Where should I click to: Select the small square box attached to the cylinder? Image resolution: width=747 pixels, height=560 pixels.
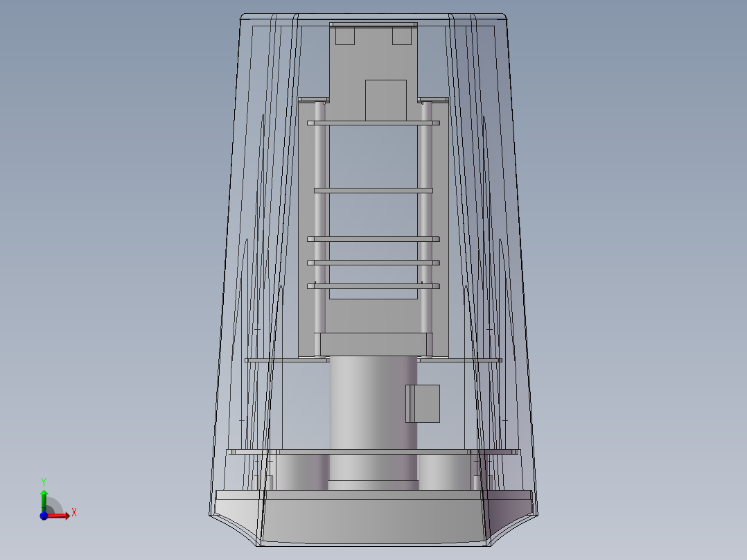point(423,403)
